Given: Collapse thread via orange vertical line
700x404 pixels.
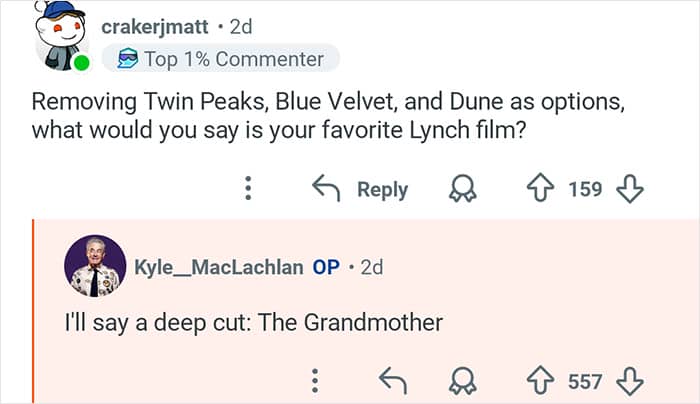Looking at the screenshot, I should pyautogui.click(x=33, y=310).
